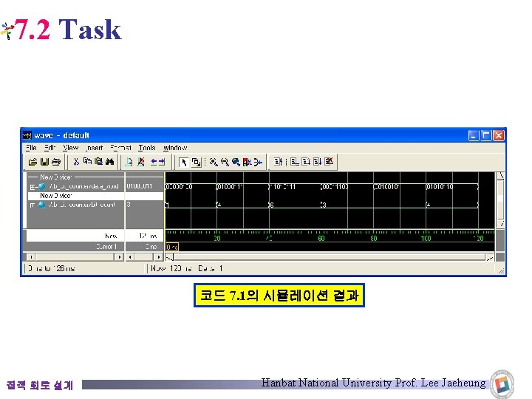Click the 100 tick on time ruler
This screenshot has height=399, width=532.
point(426,239)
